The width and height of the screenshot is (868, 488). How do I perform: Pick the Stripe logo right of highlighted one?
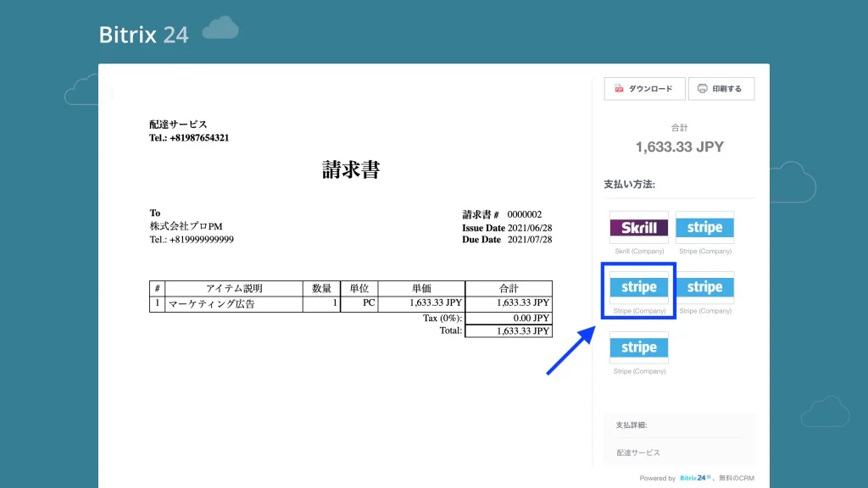pos(704,287)
